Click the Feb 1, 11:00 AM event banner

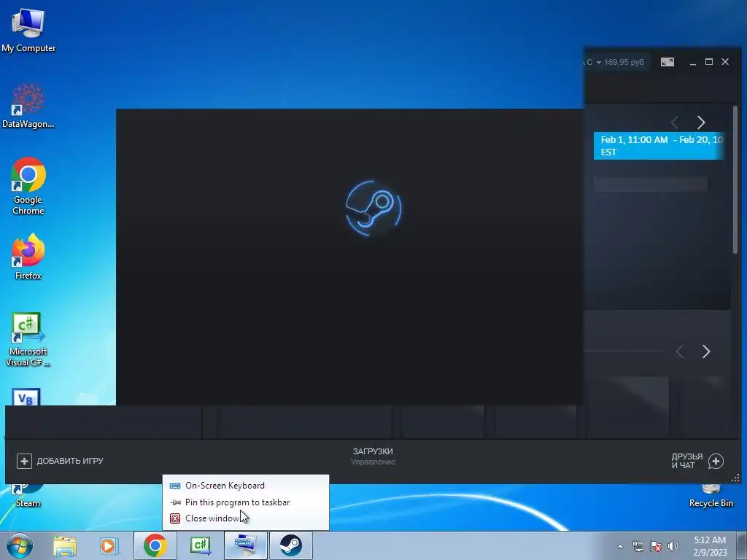(x=659, y=146)
